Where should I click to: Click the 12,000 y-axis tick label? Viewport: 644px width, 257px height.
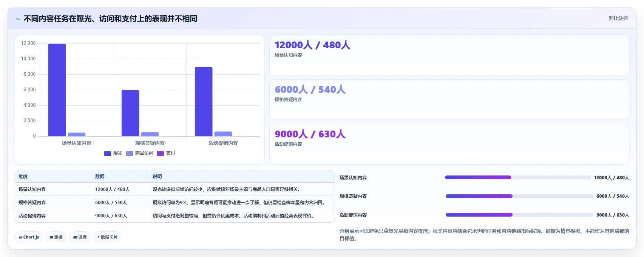tap(28, 43)
